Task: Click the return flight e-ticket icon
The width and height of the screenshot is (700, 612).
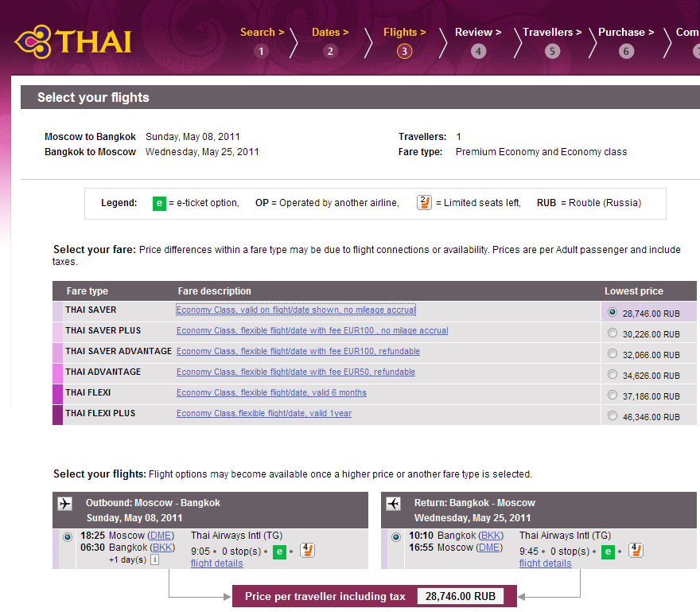Action: 608,552
